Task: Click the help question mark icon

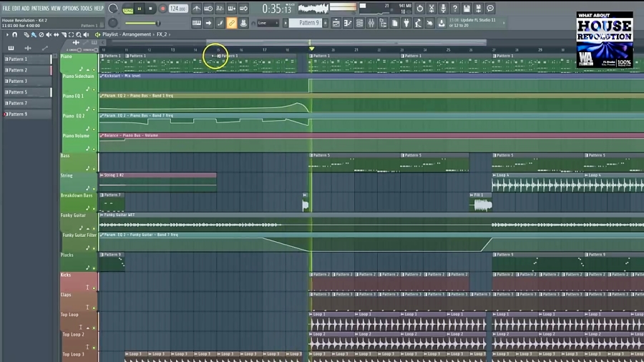Action: click(454, 9)
